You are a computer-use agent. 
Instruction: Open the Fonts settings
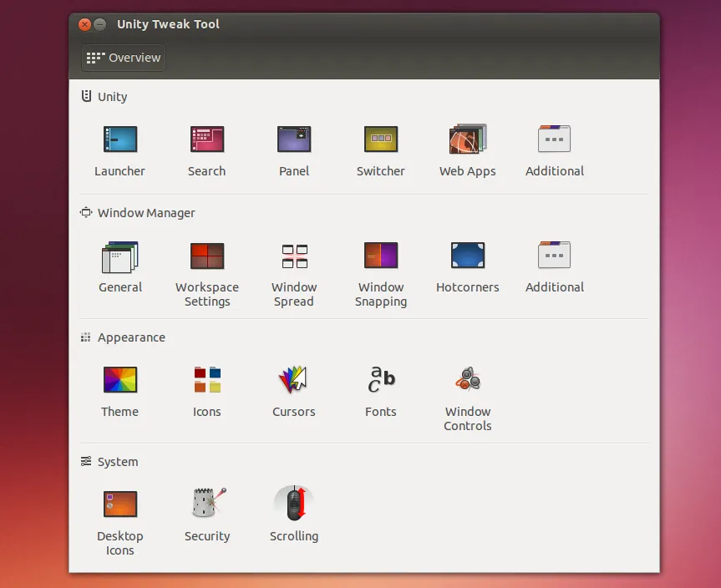(x=380, y=381)
